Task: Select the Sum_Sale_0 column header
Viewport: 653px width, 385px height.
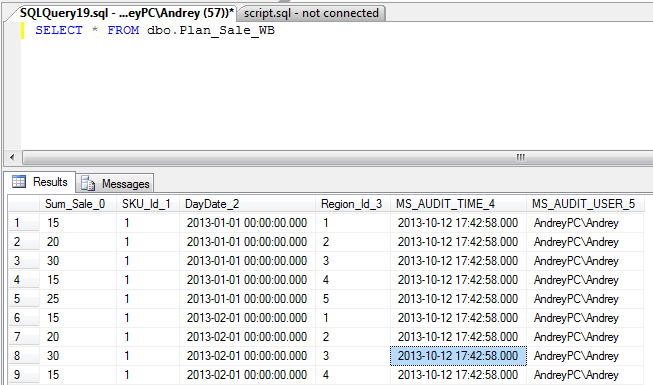Action: coord(77,204)
